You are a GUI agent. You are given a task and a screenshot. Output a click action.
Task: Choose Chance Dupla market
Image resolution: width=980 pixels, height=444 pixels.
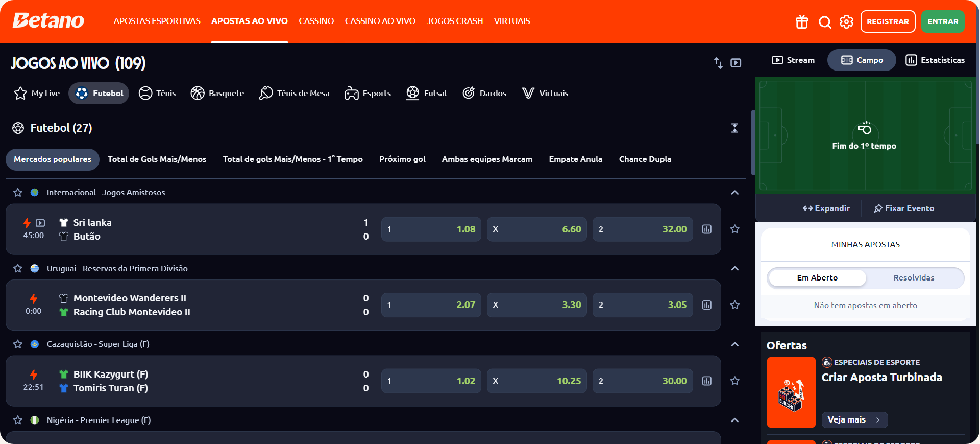click(645, 159)
